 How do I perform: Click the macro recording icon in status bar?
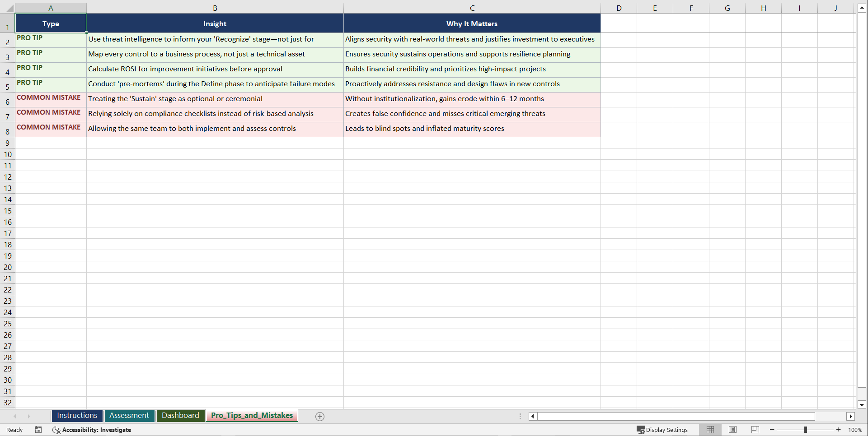[38, 430]
